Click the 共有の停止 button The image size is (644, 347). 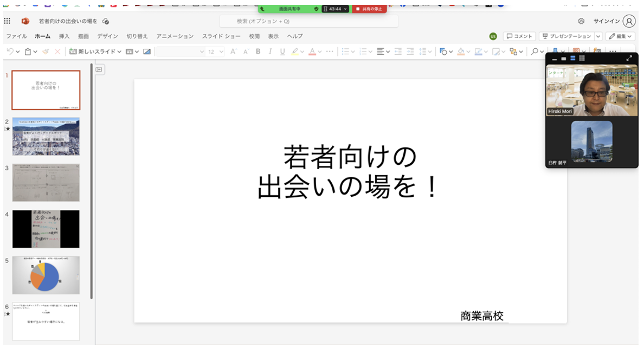coord(369,9)
